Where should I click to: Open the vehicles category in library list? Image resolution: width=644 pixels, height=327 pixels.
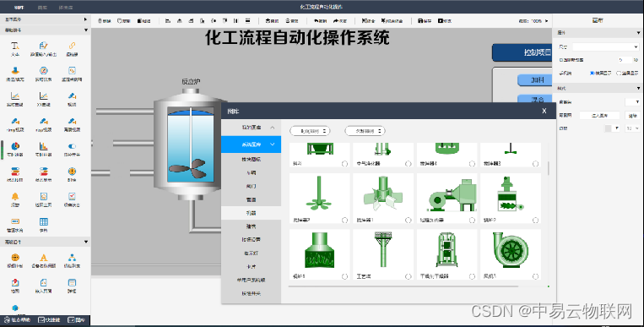(252, 172)
